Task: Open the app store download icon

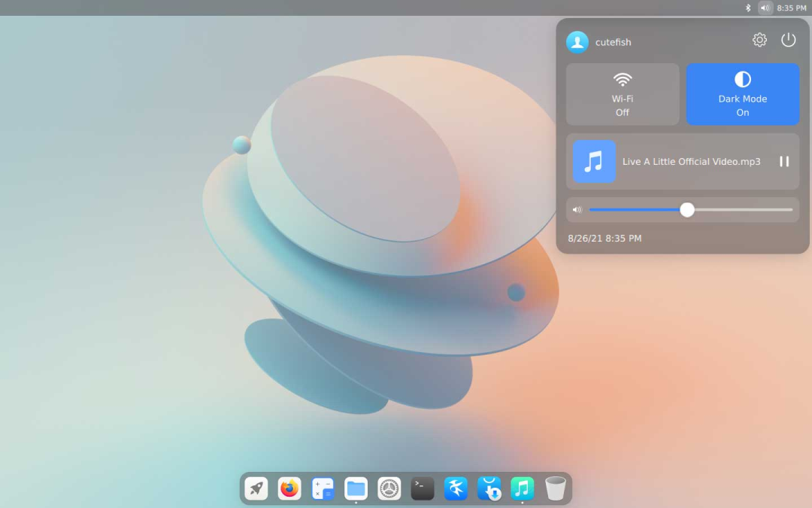Action: pyautogui.click(x=489, y=488)
